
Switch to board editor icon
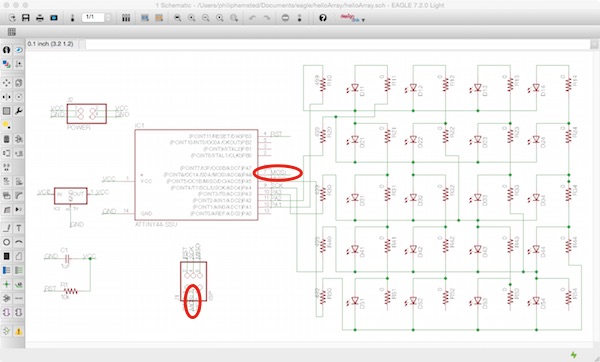coord(72,18)
